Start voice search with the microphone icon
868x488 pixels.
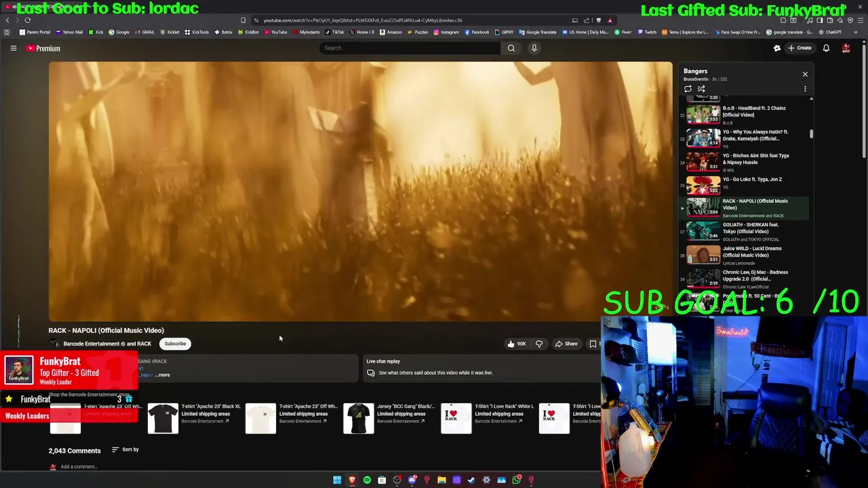click(x=534, y=48)
